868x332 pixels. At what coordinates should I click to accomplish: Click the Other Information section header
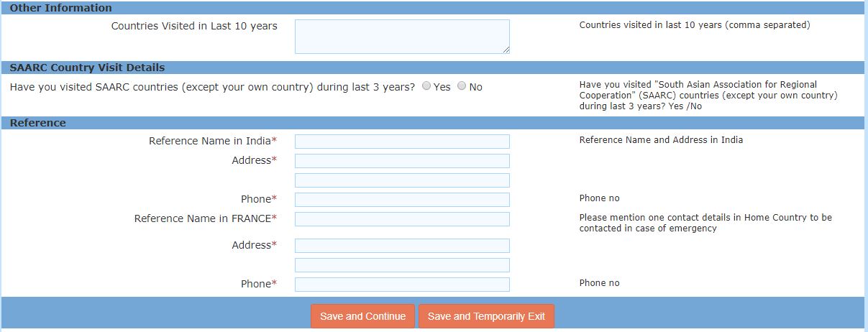[61, 8]
